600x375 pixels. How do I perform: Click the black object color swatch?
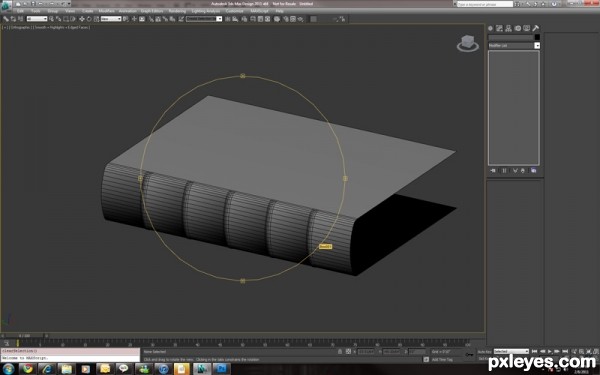[537, 37]
